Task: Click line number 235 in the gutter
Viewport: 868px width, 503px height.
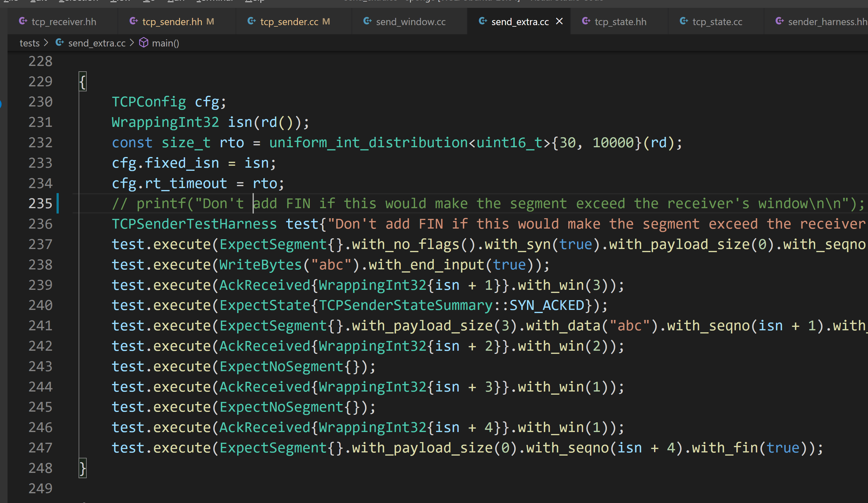Action: [x=40, y=204]
